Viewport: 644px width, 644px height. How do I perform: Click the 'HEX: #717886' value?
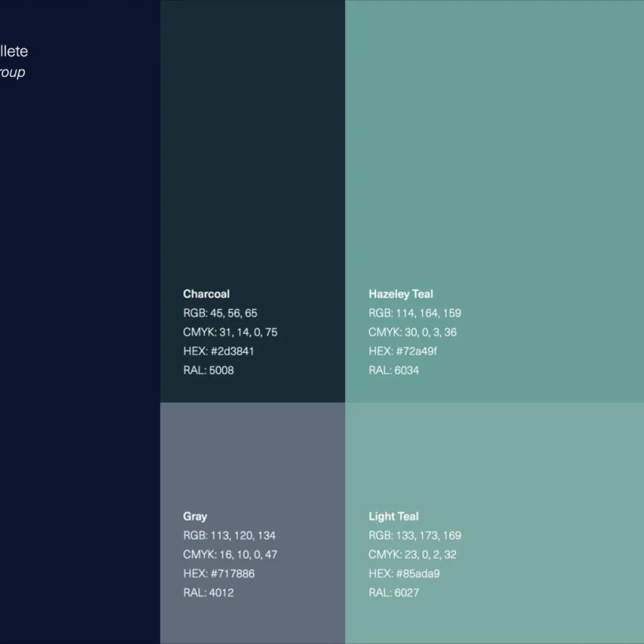click(x=219, y=574)
